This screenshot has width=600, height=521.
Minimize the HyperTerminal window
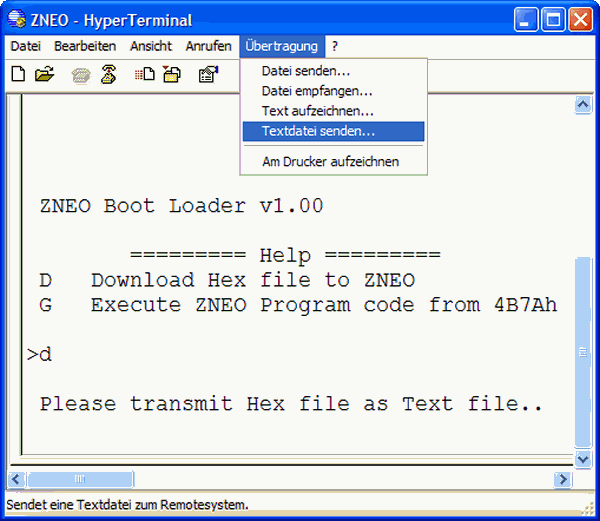526,19
